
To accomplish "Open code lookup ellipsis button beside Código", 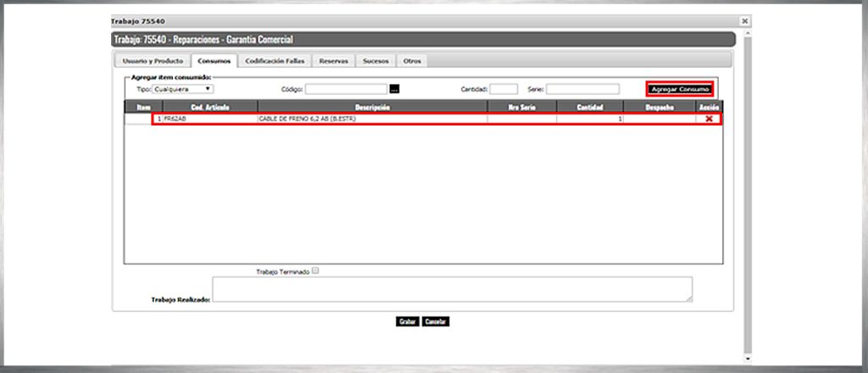I will tap(394, 89).
